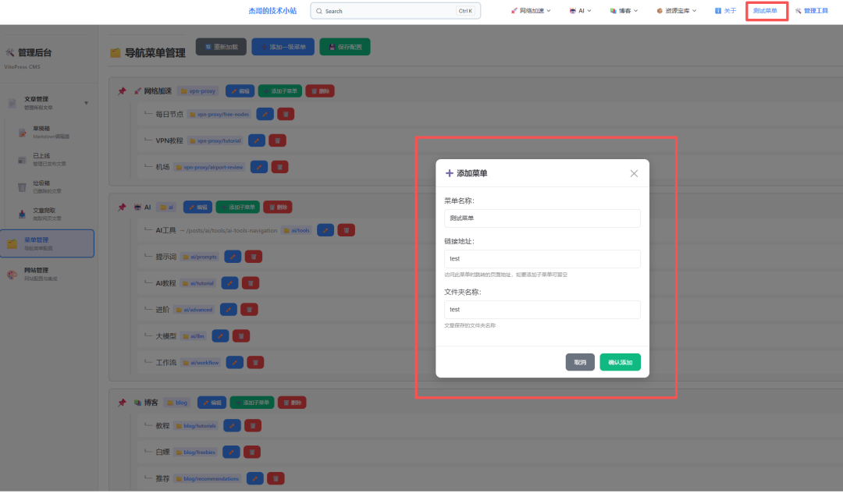Click the pencil edit icon for 每日节点
843x504 pixels.
(x=265, y=114)
